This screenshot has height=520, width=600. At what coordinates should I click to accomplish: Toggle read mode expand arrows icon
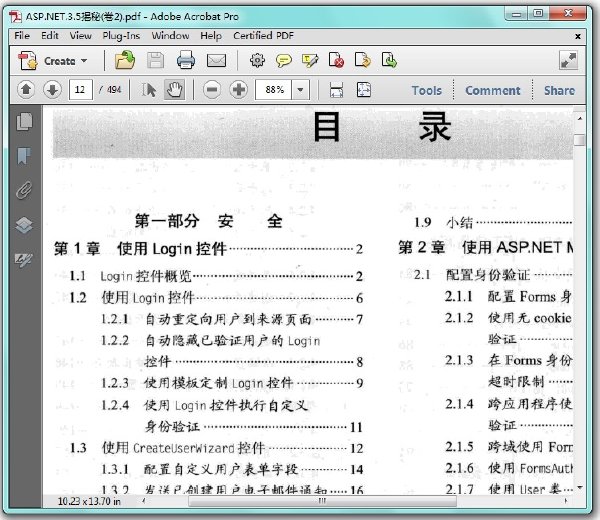click(568, 60)
